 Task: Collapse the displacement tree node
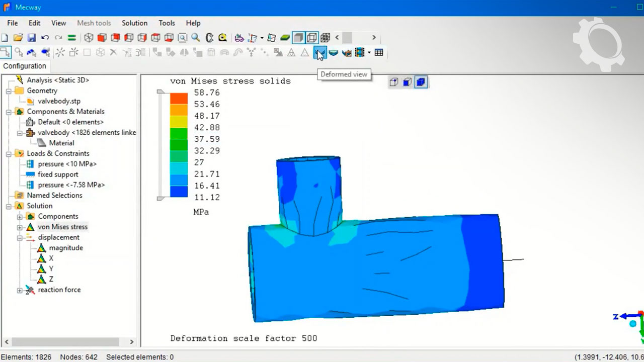(20, 237)
